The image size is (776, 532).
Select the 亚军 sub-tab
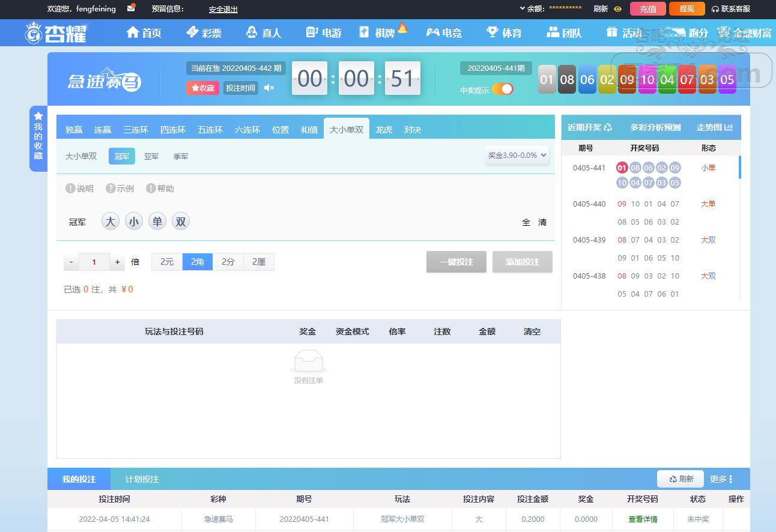coord(151,156)
